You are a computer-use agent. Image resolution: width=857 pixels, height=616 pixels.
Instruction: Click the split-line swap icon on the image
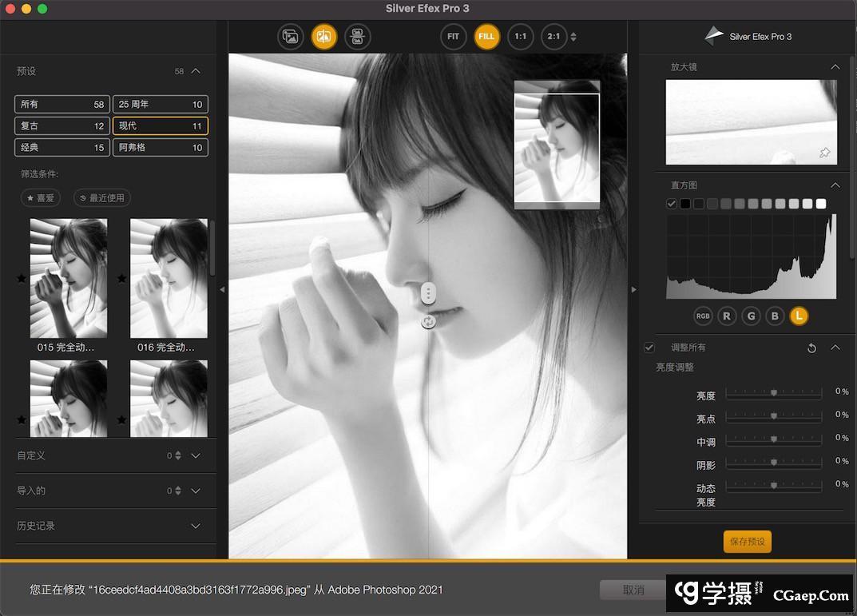pos(429,321)
